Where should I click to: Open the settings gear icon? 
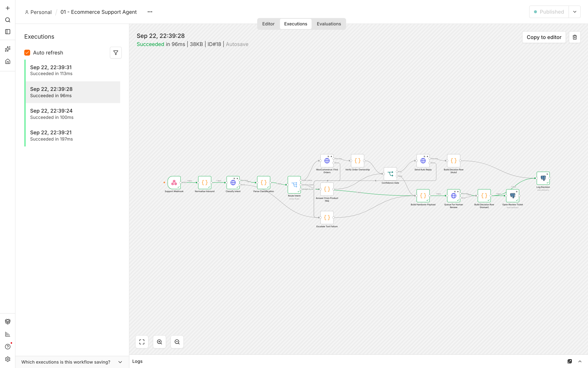(8, 359)
